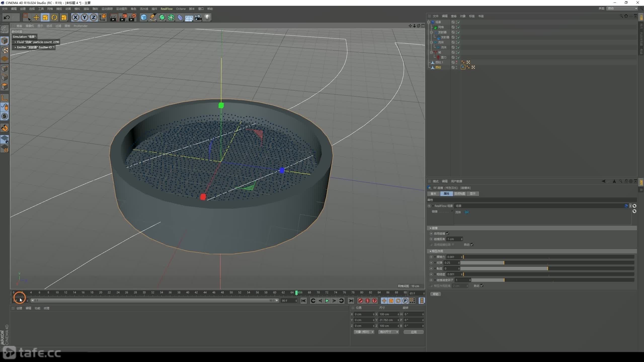Collapse the 碰撞 section header

tap(532, 228)
